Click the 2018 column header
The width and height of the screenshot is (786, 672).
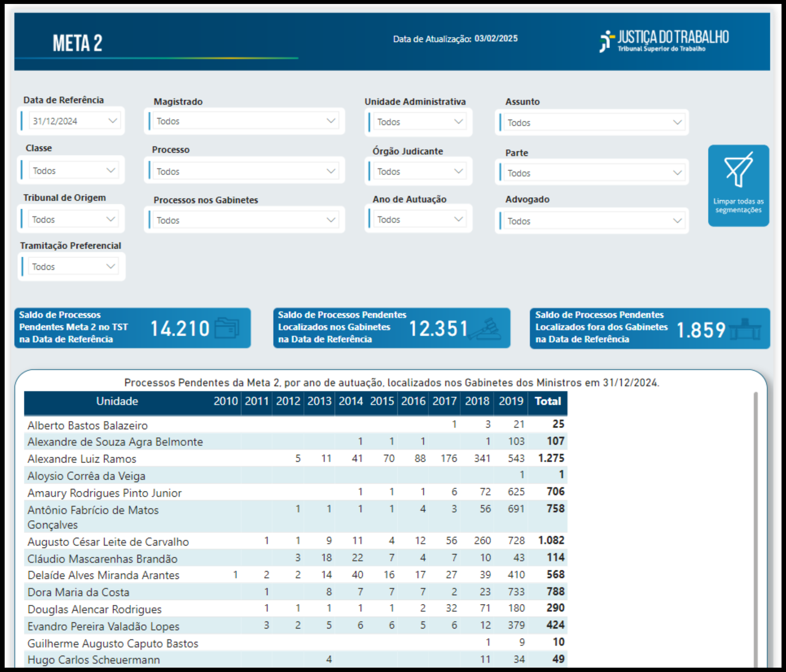(477, 401)
